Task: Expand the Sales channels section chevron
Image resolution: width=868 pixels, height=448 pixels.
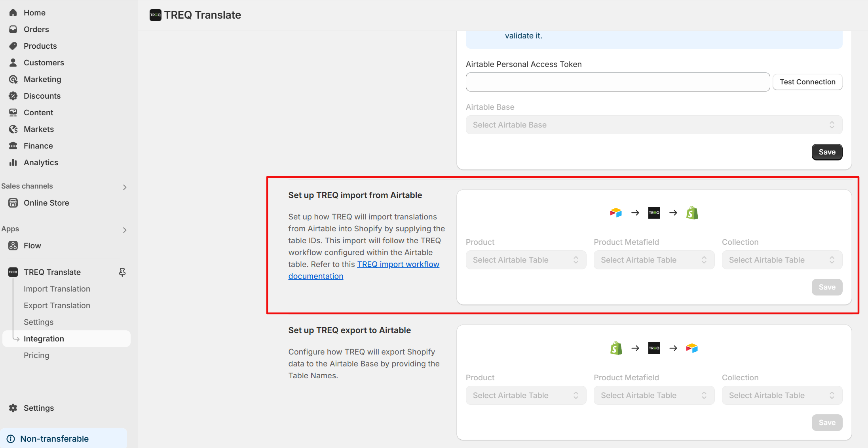Action: click(x=125, y=187)
